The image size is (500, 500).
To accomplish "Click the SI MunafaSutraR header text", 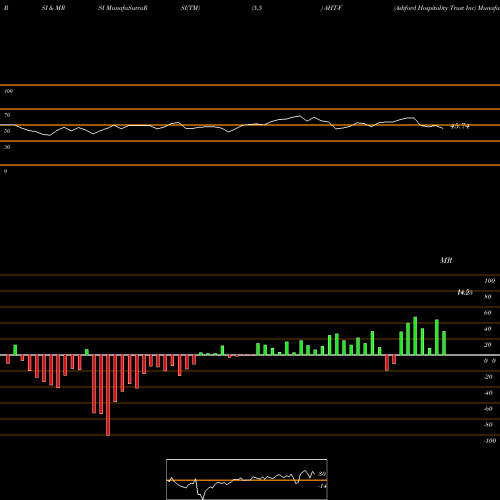I will click(123, 8).
